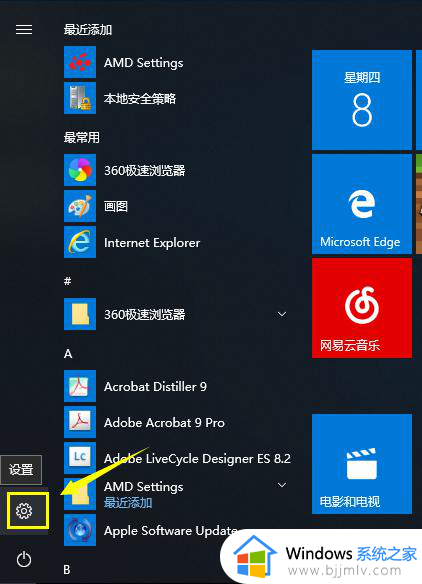
Task: Select the Acrobat Distiller 9 text label
Action: 155,387
